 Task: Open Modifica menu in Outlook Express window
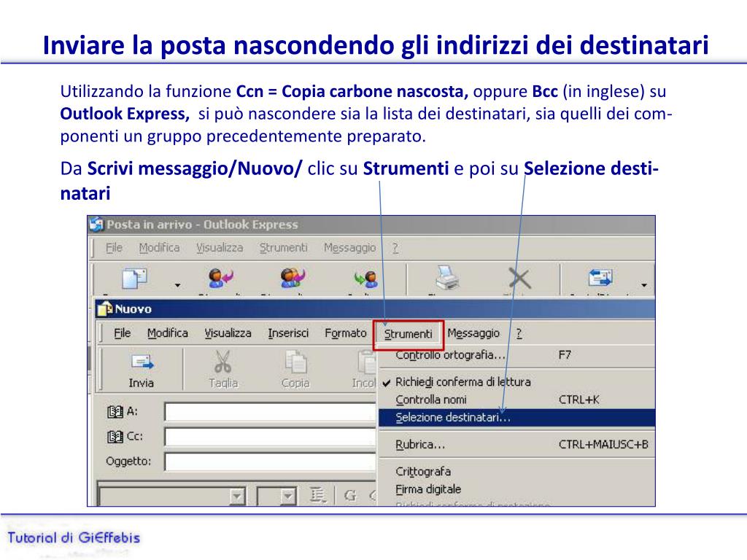tap(159, 248)
